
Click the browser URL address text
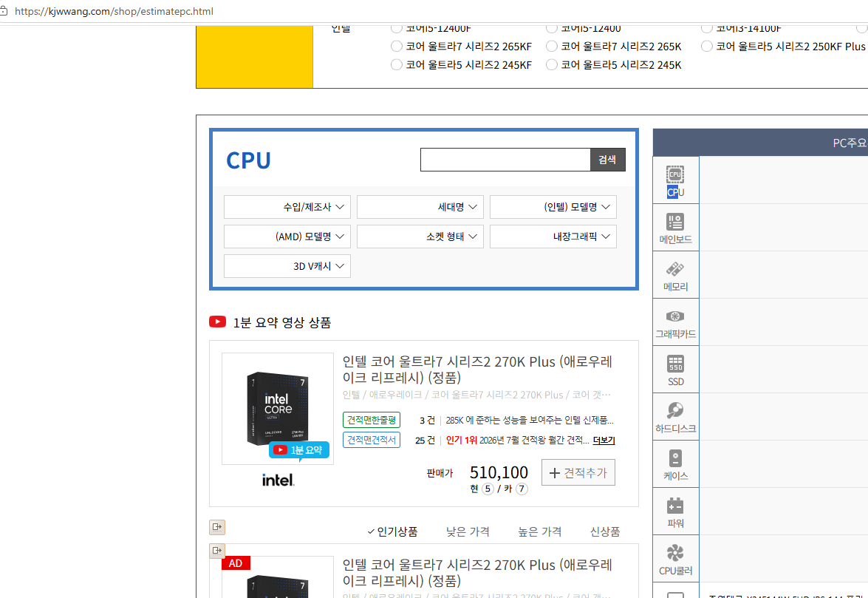(114, 11)
